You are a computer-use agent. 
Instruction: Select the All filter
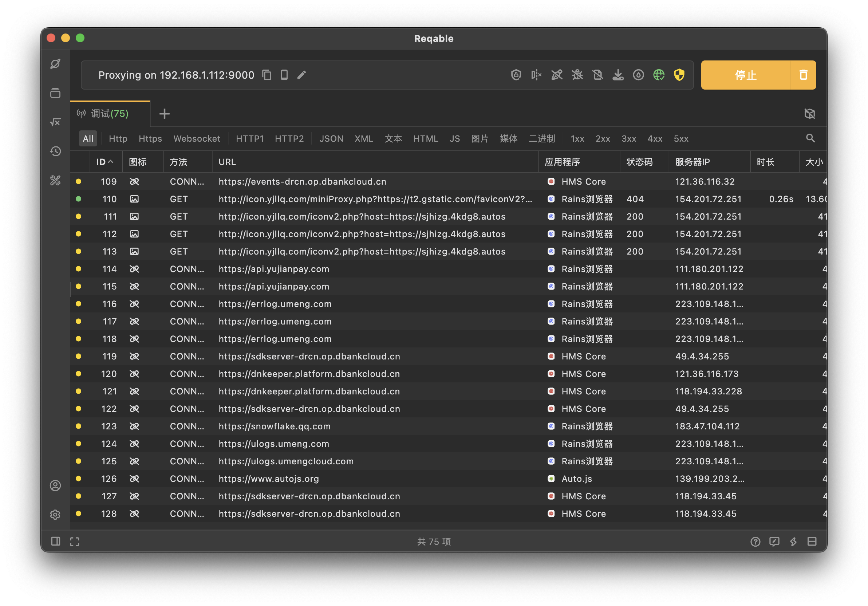88,139
